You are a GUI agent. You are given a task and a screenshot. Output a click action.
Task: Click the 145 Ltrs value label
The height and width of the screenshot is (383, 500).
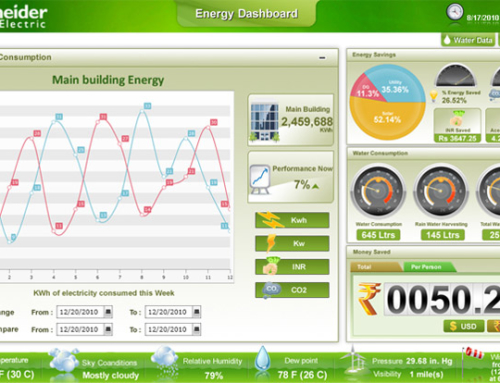click(443, 235)
